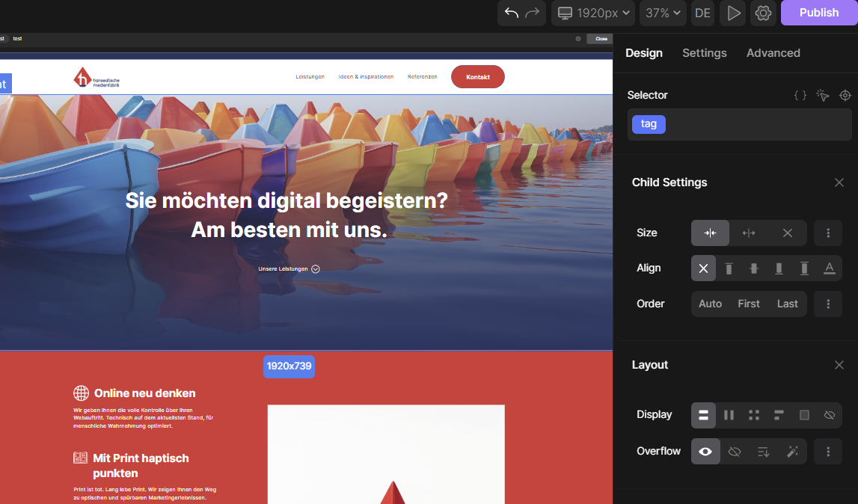Image resolution: width=858 pixels, height=504 pixels.
Task: Set Order to First
Action: (749, 304)
